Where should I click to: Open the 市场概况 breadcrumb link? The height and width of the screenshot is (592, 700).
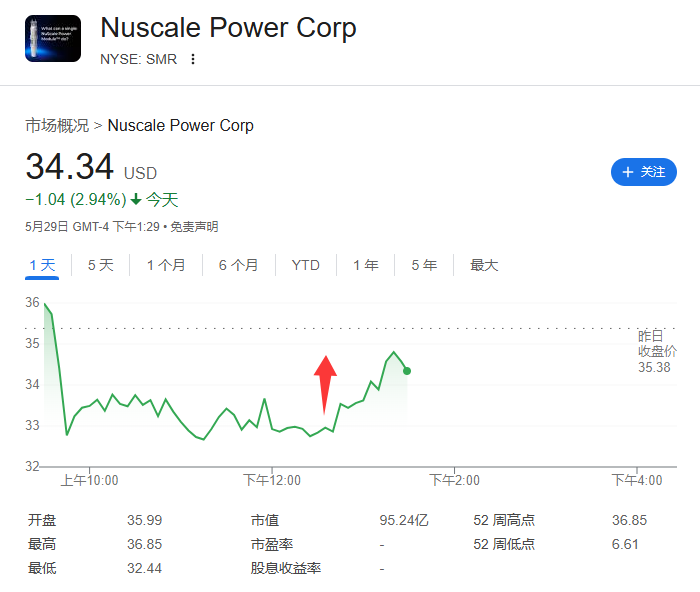point(57,125)
